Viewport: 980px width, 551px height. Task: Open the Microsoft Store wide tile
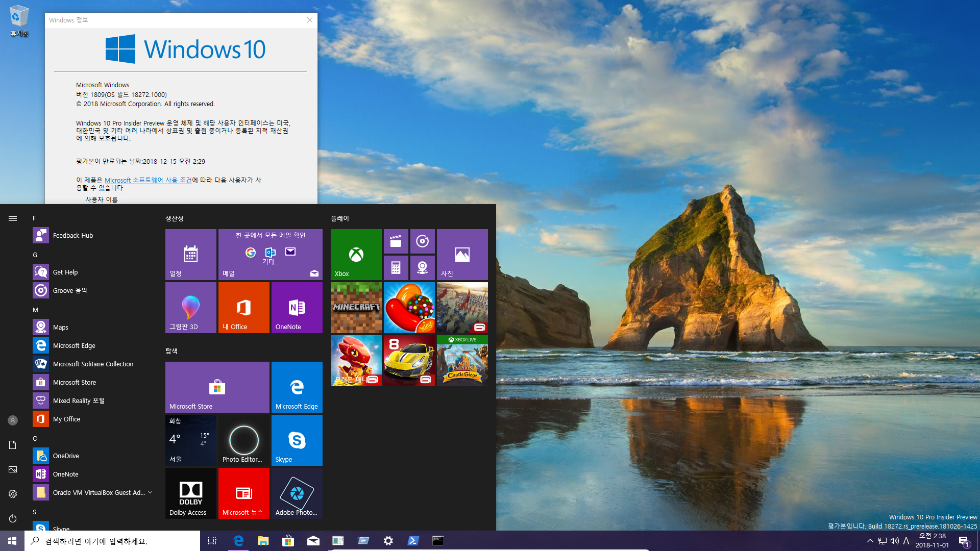click(x=217, y=387)
